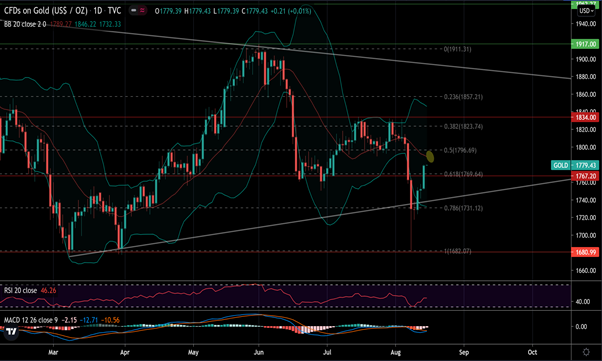602x361 pixels.
Task: Click the 1700.00 price axis label
Action: tap(585, 235)
